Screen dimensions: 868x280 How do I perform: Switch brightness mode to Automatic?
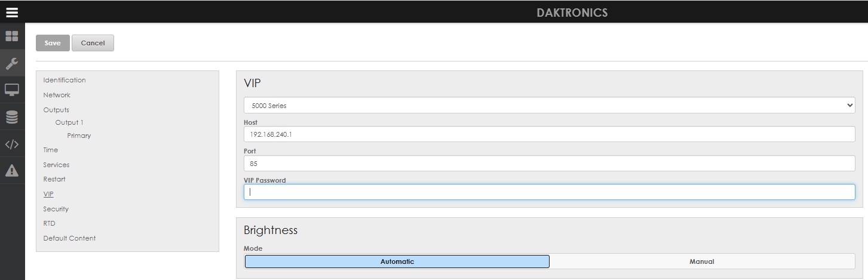click(x=397, y=261)
